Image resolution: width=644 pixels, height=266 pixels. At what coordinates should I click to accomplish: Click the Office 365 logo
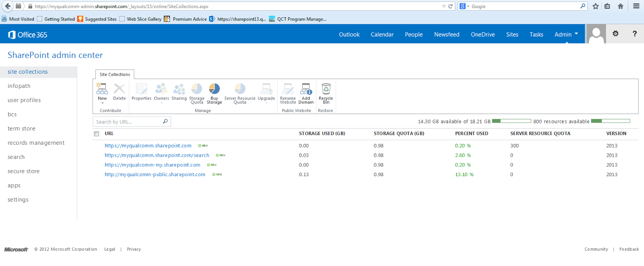27,35
